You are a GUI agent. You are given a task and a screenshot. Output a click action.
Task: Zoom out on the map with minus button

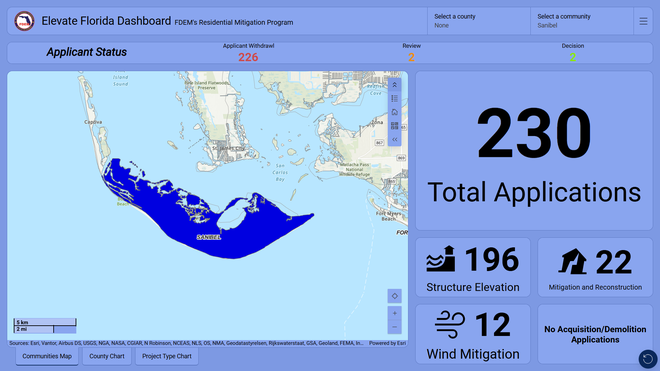pos(394,327)
